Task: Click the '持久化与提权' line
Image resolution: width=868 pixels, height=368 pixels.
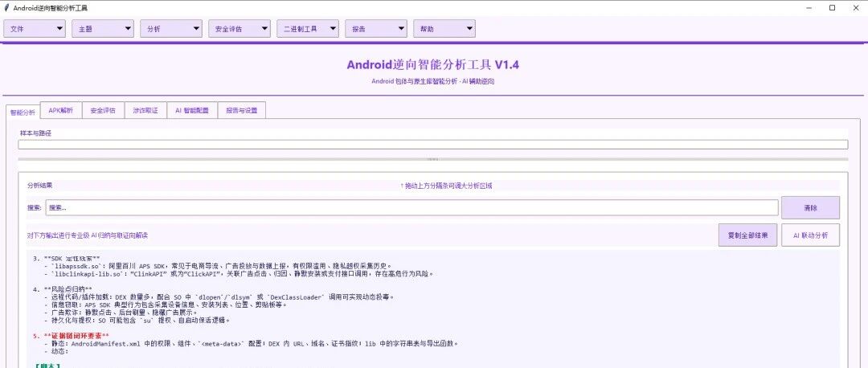Action: (x=137, y=321)
